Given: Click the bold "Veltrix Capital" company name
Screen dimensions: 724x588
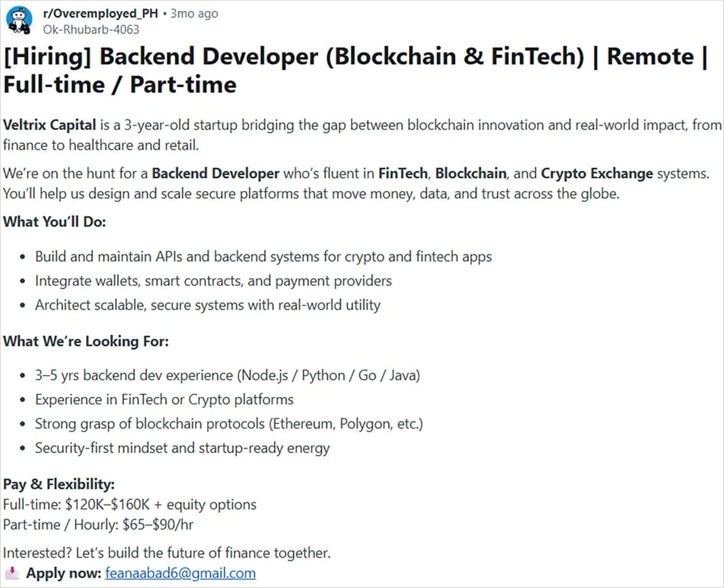Looking at the screenshot, I should coord(49,125).
